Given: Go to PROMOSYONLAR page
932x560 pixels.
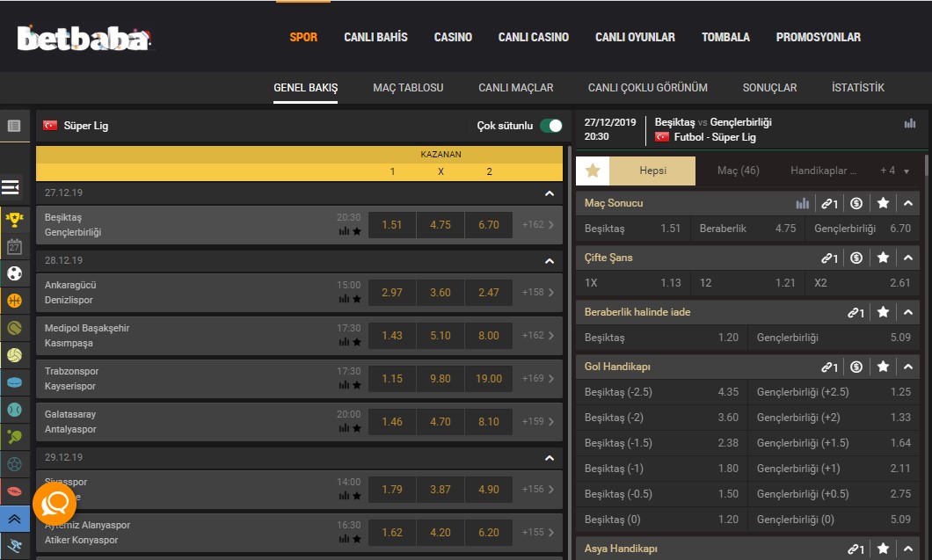Looking at the screenshot, I should [818, 37].
